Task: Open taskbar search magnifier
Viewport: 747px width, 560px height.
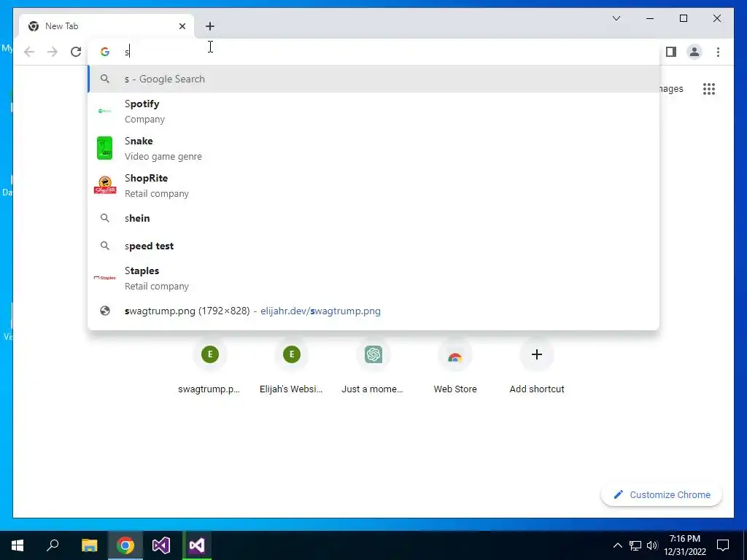Action: [53, 545]
